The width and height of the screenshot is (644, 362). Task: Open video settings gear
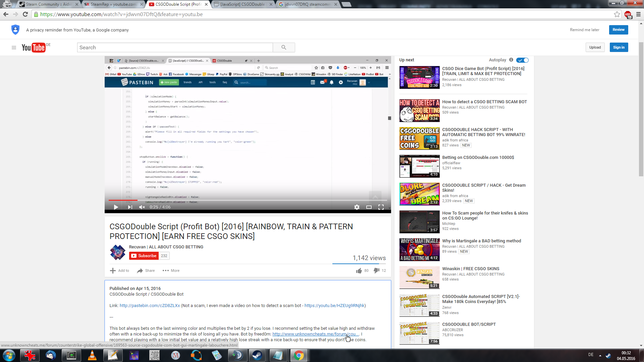pos(357,207)
